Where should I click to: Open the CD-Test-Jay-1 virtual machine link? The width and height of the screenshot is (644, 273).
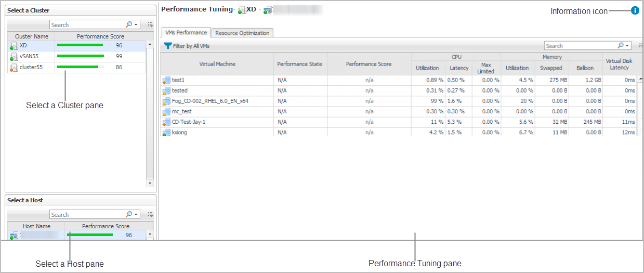click(189, 122)
